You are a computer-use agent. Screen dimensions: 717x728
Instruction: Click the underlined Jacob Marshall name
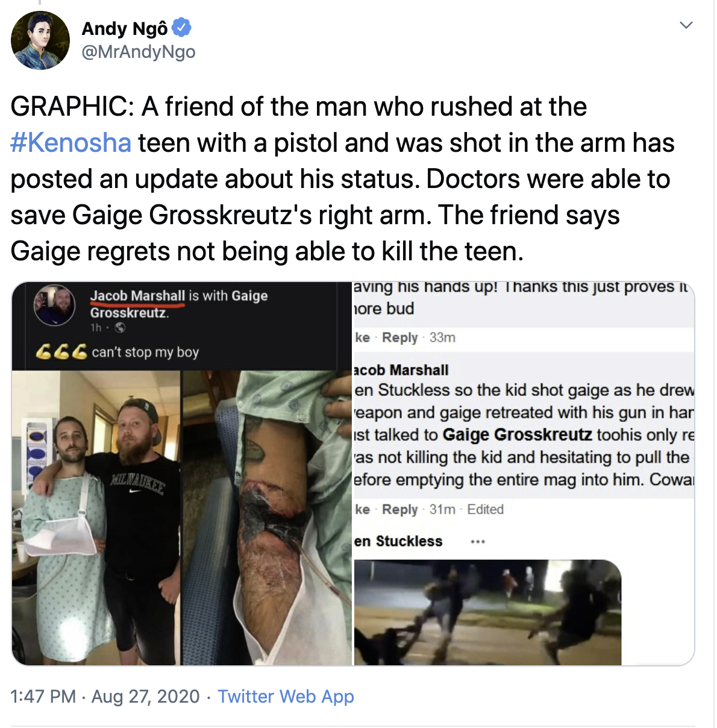[x=137, y=296]
